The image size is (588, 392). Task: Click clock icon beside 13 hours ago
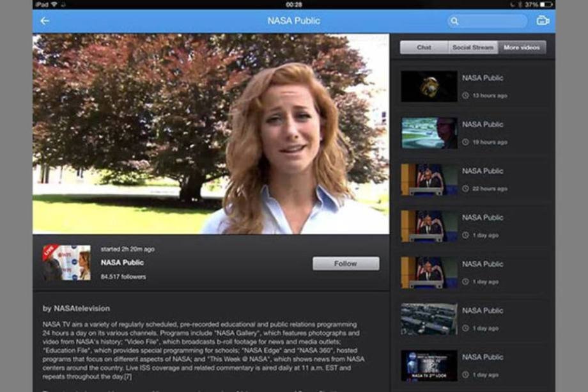coord(466,96)
